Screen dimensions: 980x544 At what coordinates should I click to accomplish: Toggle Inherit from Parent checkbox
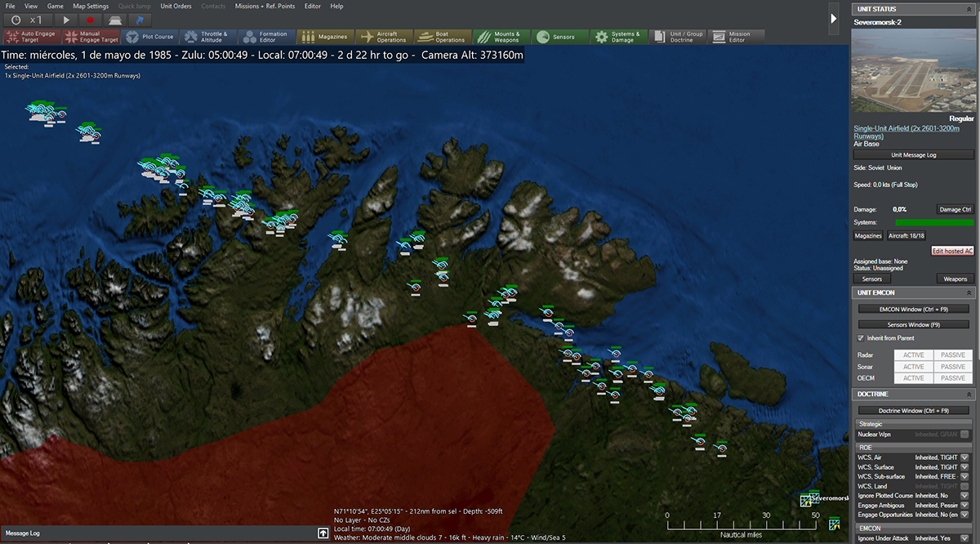861,337
